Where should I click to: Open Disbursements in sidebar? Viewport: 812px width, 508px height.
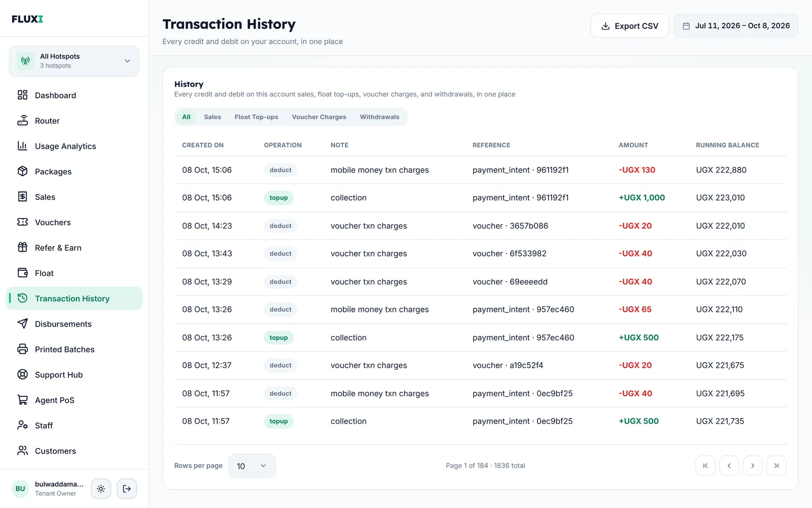(74, 324)
